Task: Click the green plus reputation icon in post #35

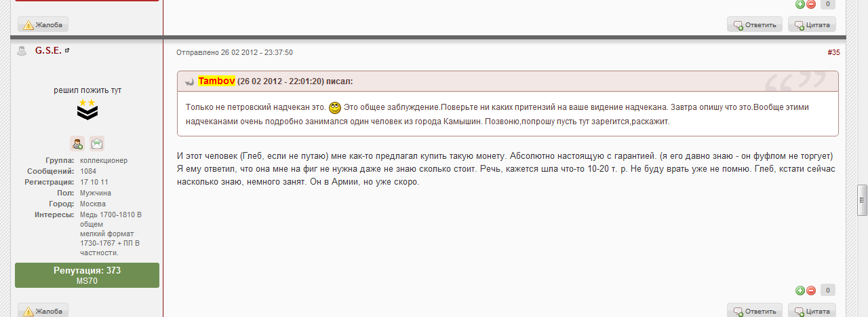Action: [800, 291]
